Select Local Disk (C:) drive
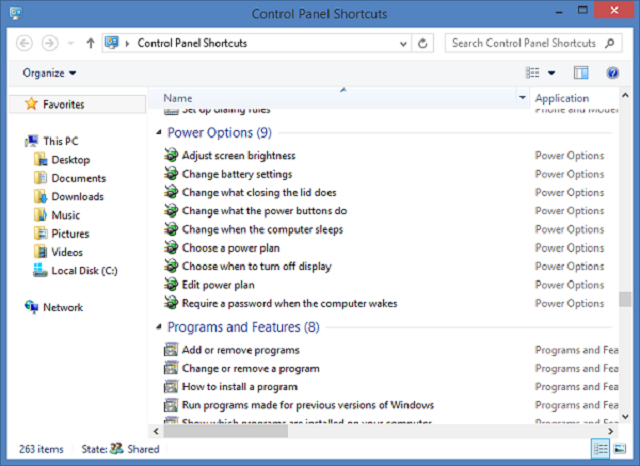 [84, 271]
